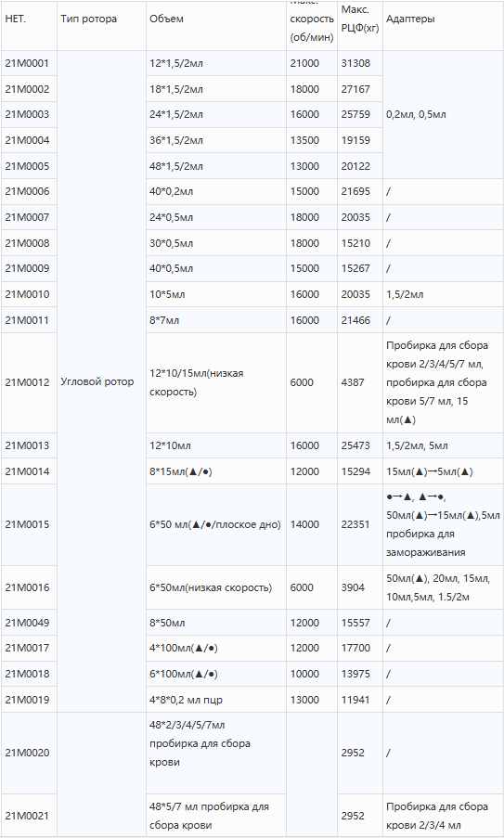Image resolution: width=504 pixels, height=838 pixels.
Task: Click the Объем column header
Action: tap(167, 19)
